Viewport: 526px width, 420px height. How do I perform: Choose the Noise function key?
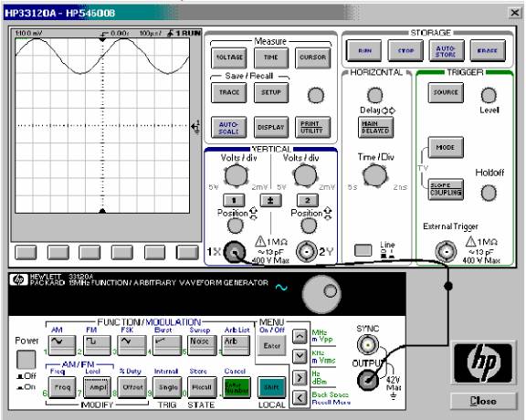(202, 345)
